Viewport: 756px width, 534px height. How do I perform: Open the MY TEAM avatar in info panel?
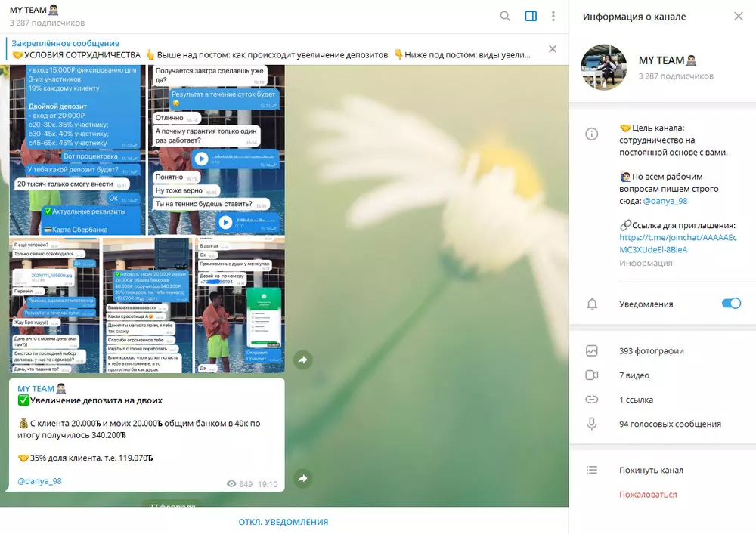[x=603, y=67]
